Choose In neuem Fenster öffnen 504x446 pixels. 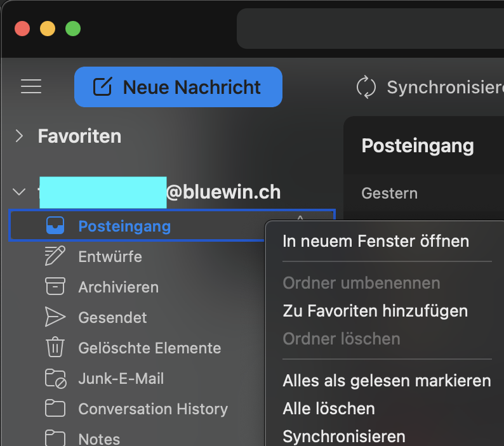pyautogui.click(x=376, y=241)
